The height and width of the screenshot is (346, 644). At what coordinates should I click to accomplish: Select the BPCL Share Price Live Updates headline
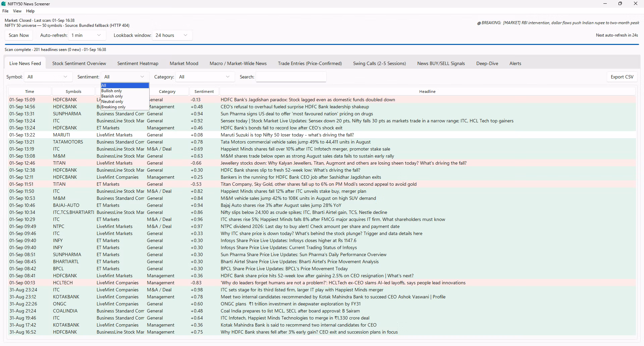click(x=284, y=269)
